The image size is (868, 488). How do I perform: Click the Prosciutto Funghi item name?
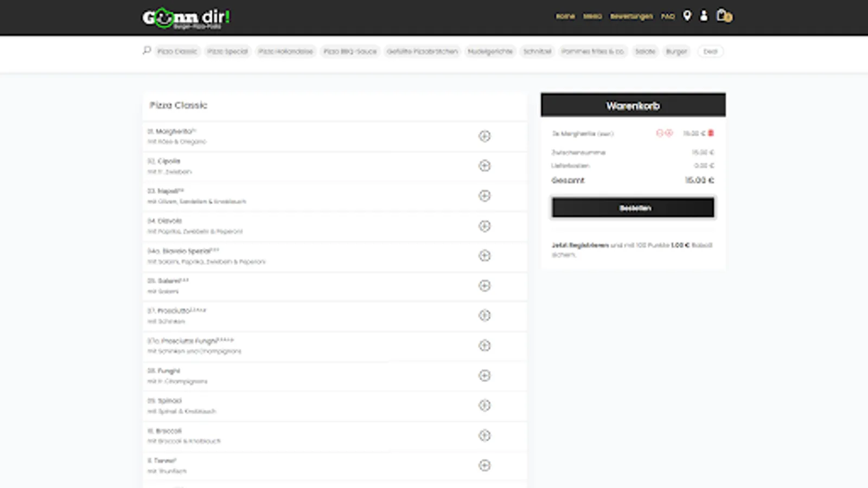click(x=190, y=341)
